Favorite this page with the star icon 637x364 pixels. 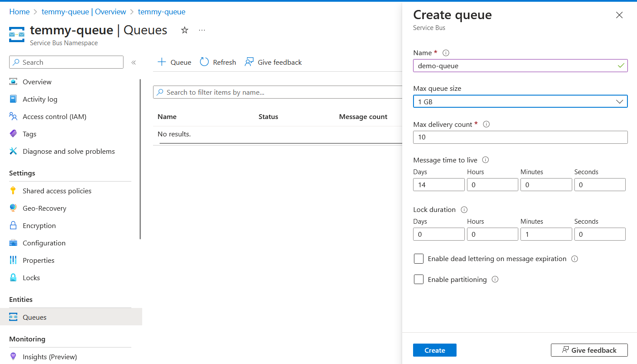[185, 30]
